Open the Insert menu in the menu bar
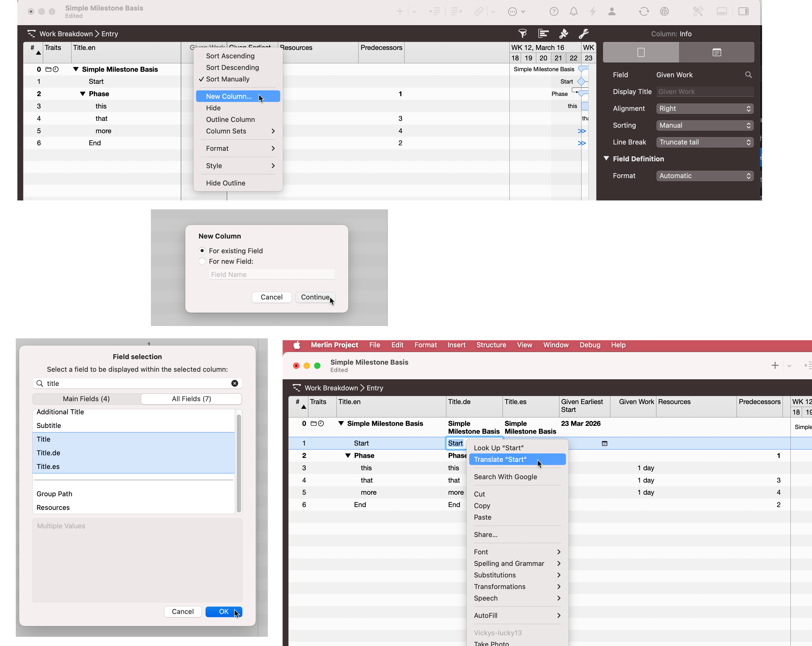Viewport: 812px width, 646px height. coord(456,345)
